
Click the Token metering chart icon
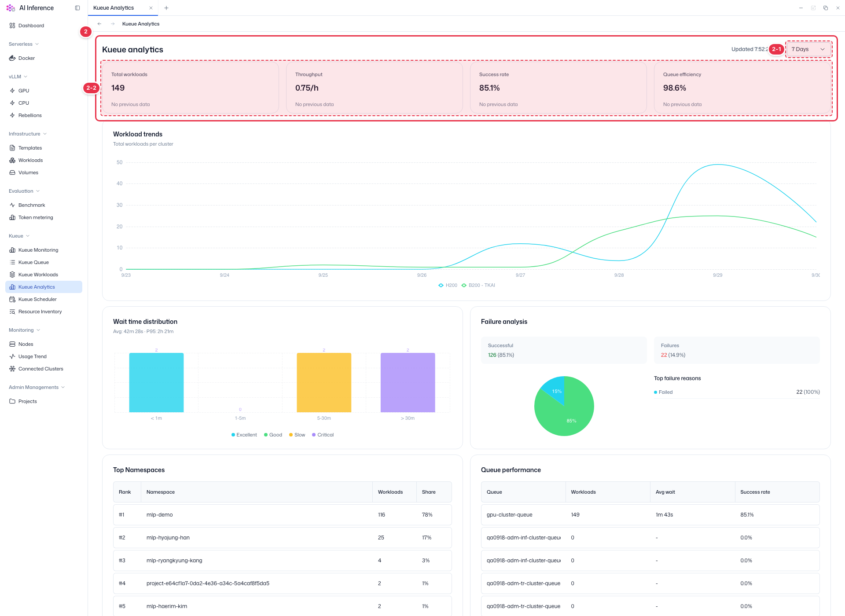click(12, 217)
